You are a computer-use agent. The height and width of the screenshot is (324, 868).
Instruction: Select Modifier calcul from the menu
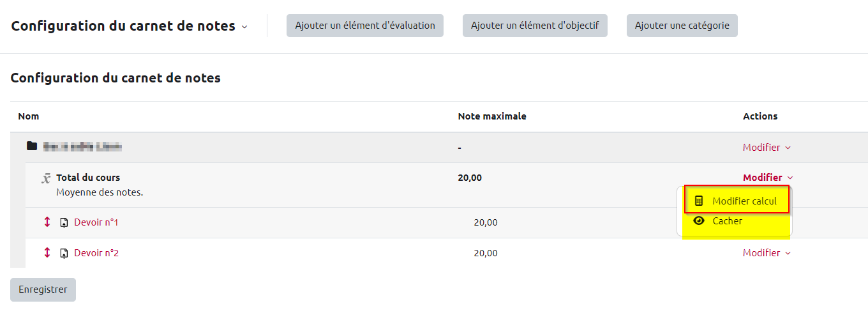pyautogui.click(x=744, y=201)
